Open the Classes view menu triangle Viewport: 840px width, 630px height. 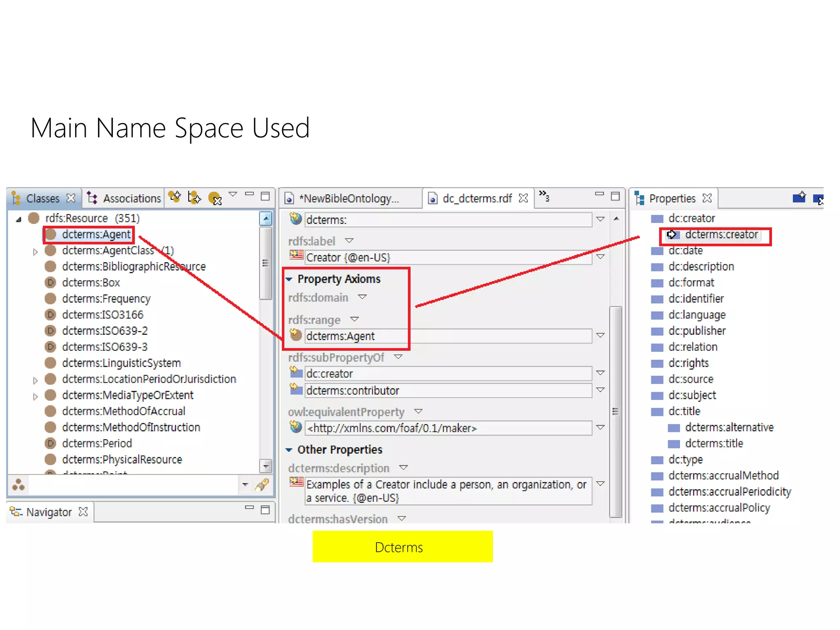click(x=233, y=194)
